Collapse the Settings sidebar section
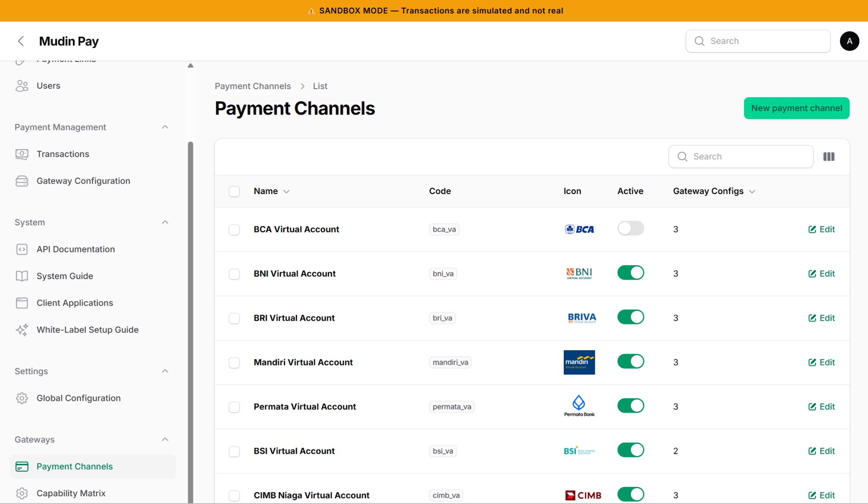 (x=165, y=371)
